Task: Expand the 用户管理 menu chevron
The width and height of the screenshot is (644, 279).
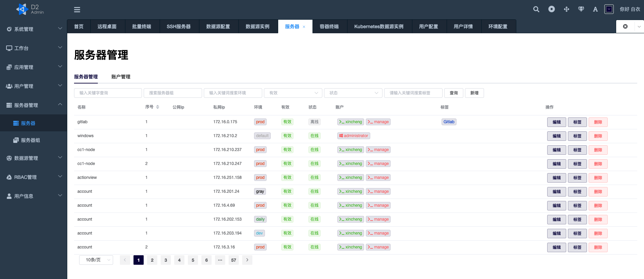Action: click(x=60, y=86)
